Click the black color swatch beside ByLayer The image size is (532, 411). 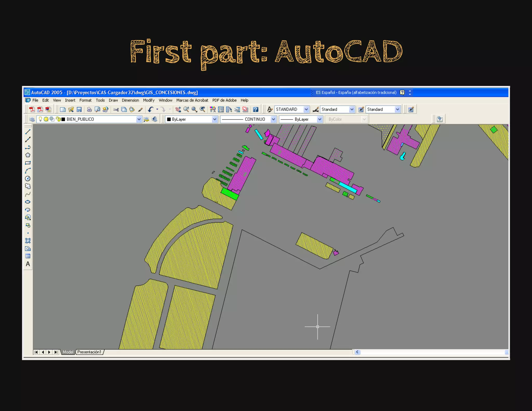(169, 119)
